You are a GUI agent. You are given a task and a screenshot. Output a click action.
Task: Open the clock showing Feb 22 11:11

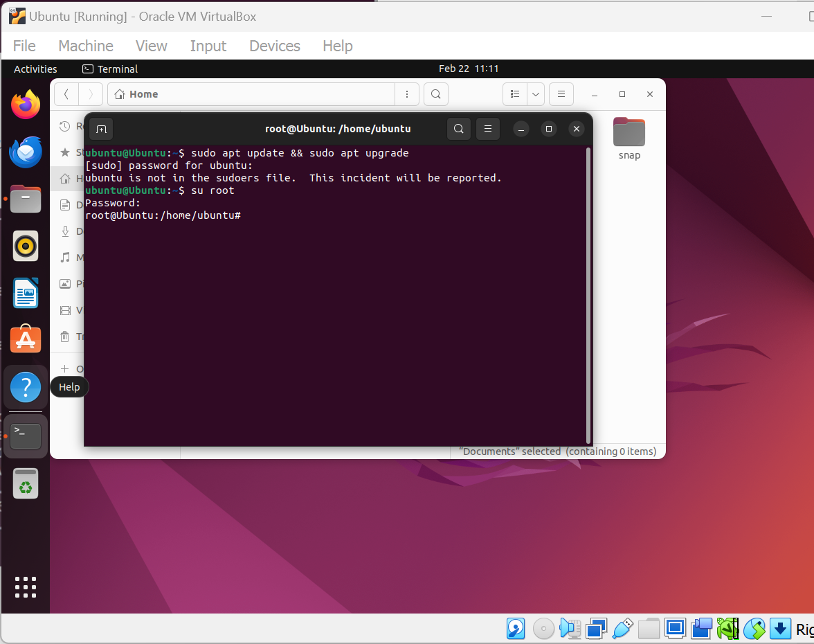468,69
